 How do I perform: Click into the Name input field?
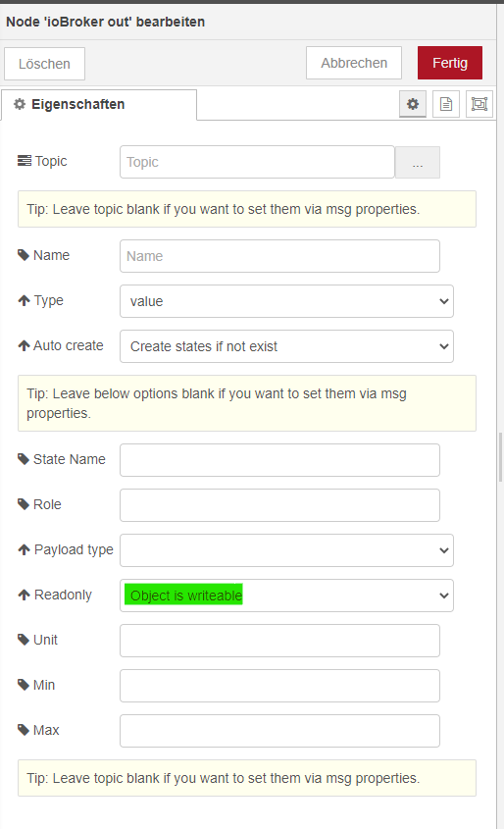pyautogui.click(x=279, y=256)
